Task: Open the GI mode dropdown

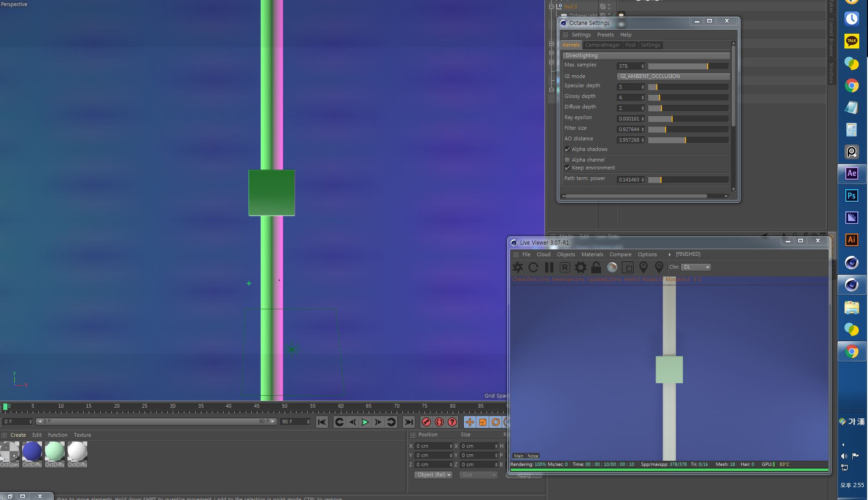Action: coord(673,76)
